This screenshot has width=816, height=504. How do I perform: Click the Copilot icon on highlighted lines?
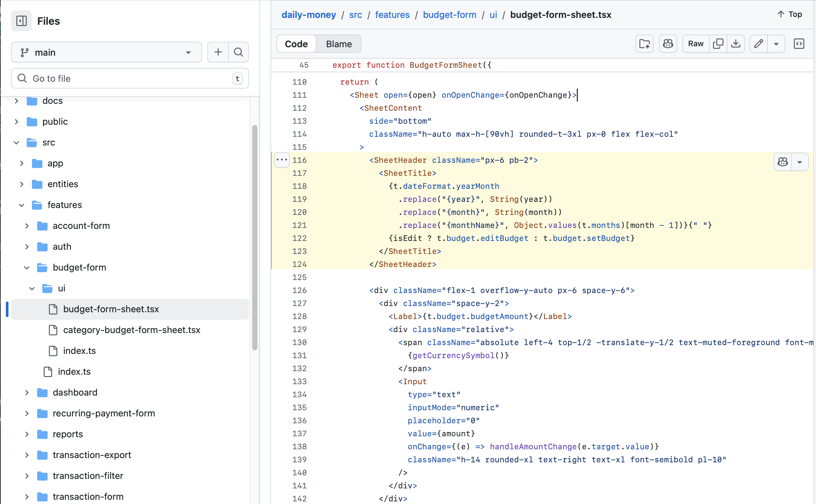tap(783, 162)
